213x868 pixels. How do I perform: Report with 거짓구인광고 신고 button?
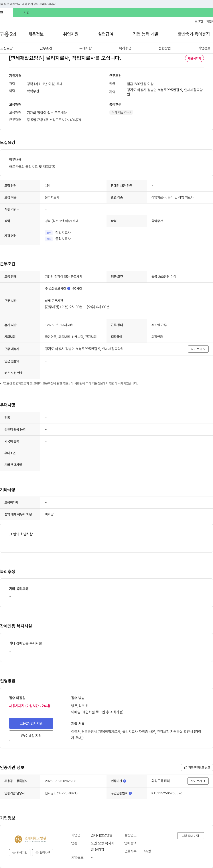click(x=197, y=767)
